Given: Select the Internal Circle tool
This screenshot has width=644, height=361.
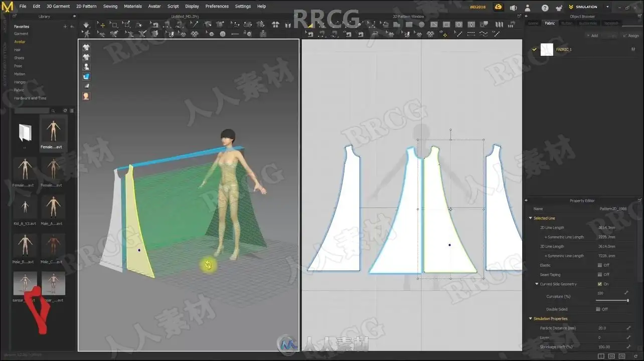Looking at the screenshot, I should click(458, 25).
